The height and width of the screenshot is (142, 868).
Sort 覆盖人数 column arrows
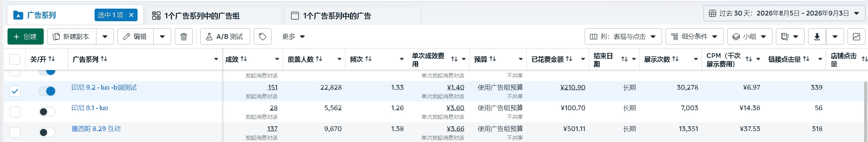pyautogui.click(x=319, y=59)
